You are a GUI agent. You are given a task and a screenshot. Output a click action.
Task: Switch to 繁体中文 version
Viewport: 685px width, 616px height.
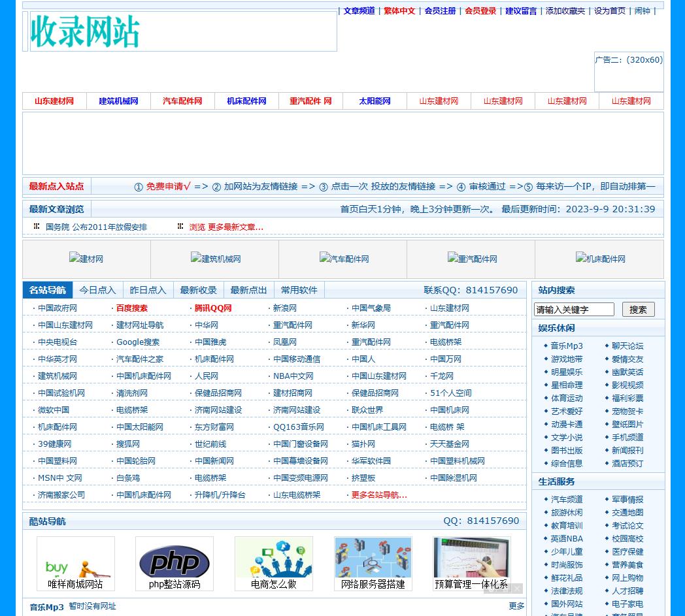tap(399, 11)
